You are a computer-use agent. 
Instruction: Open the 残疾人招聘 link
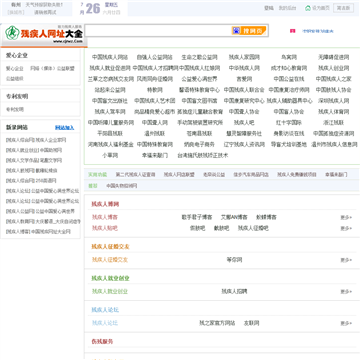tap(234, 292)
